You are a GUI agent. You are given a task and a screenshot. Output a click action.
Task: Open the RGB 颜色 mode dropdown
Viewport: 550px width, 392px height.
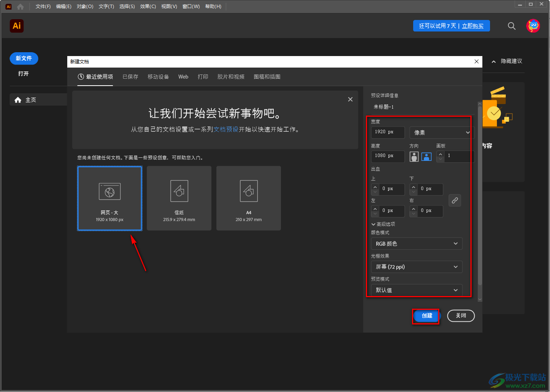coord(416,244)
